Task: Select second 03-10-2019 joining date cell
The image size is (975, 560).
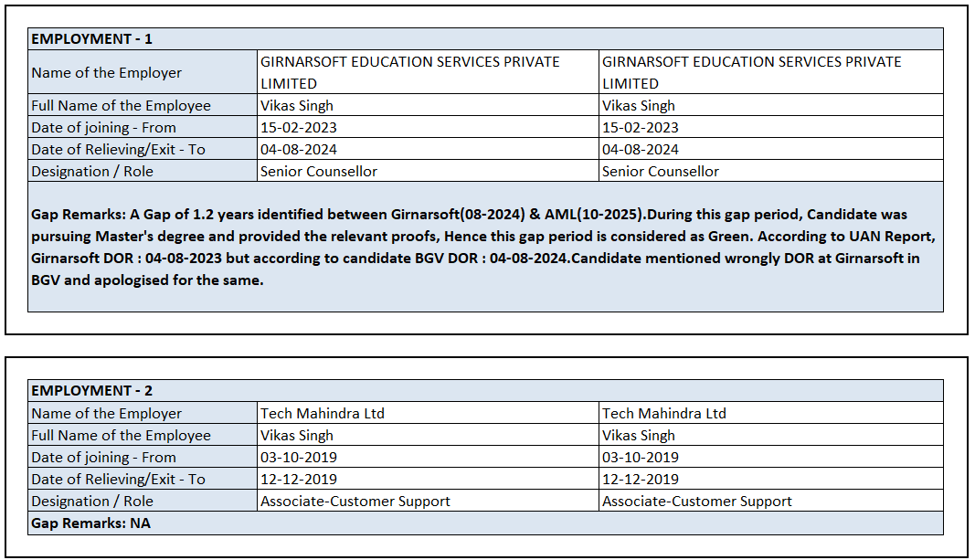Action: click(771, 457)
